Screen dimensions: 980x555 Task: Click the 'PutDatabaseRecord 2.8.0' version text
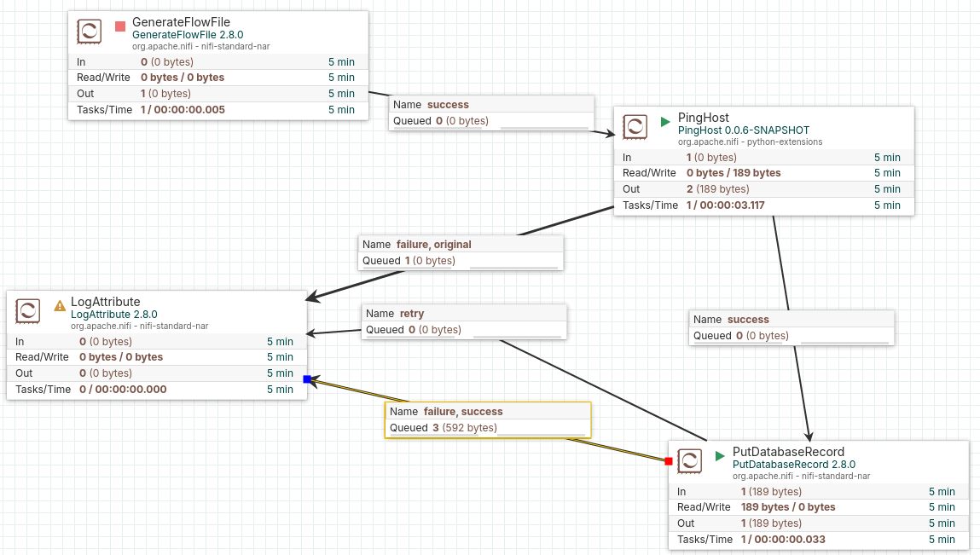point(794,465)
